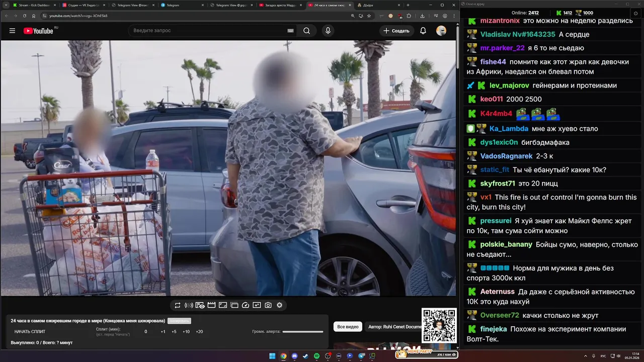The height and width of the screenshot is (362, 644).
Task: Add +10 minutes to split
Action: (x=186, y=332)
